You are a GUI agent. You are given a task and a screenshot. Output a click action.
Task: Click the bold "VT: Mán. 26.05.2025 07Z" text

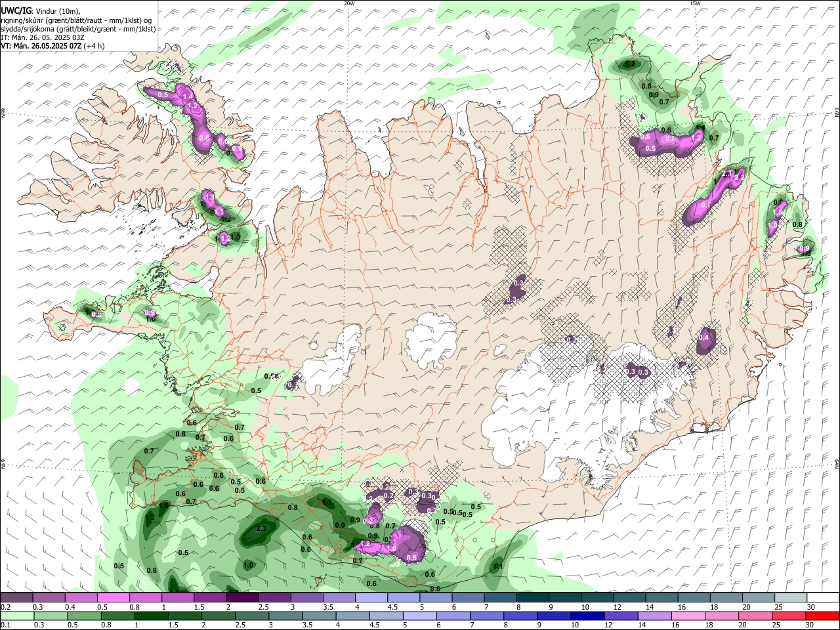(x=41, y=46)
